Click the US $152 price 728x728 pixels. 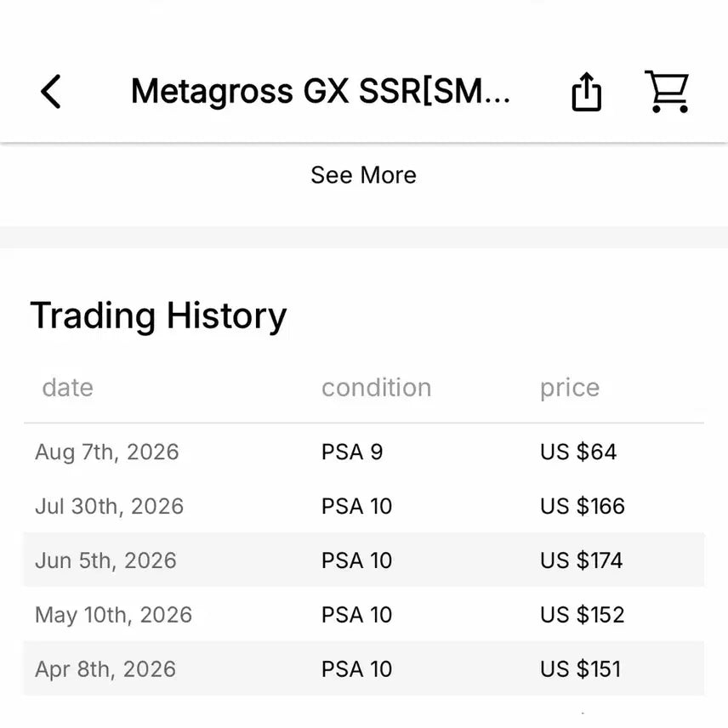[583, 614]
